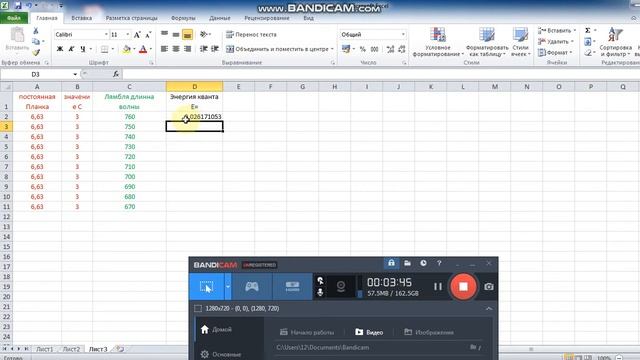
Task: Click the Перенос текста button
Action: coord(251,35)
